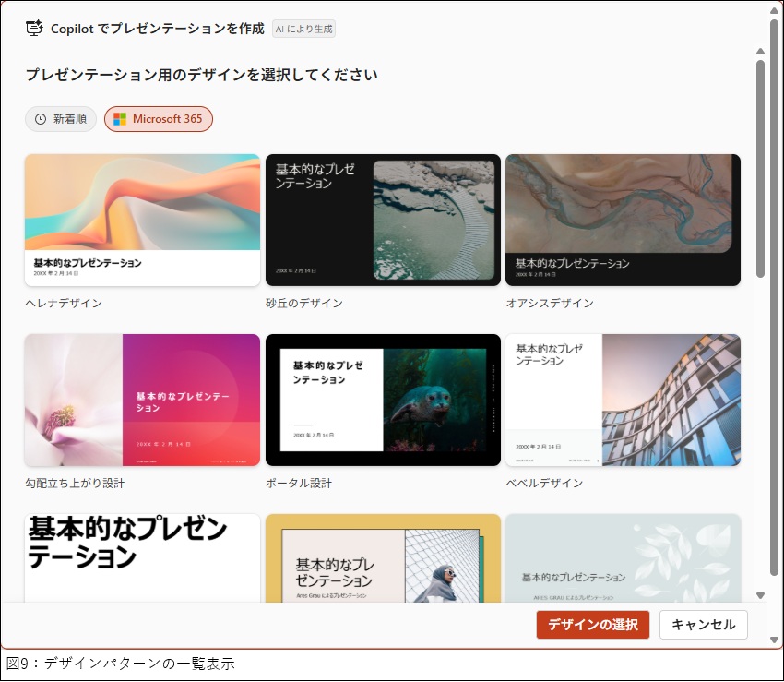This screenshot has width=784, height=682.
Task: Select the large bold black-text design thumbnail
Action: (142, 557)
